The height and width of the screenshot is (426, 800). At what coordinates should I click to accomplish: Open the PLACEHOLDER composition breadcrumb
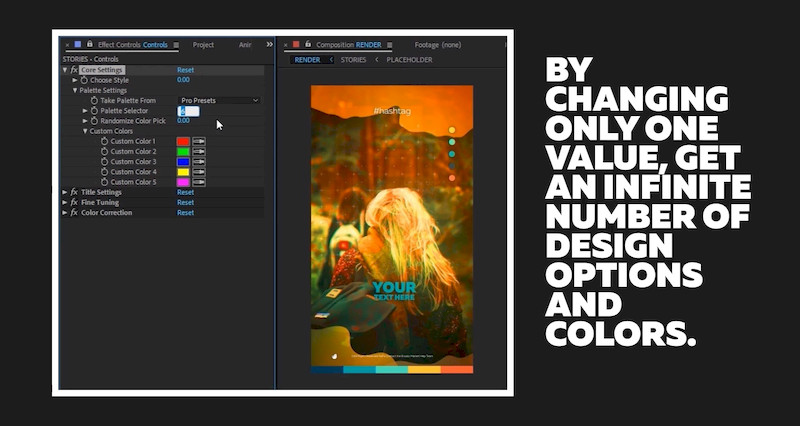coord(409,60)
